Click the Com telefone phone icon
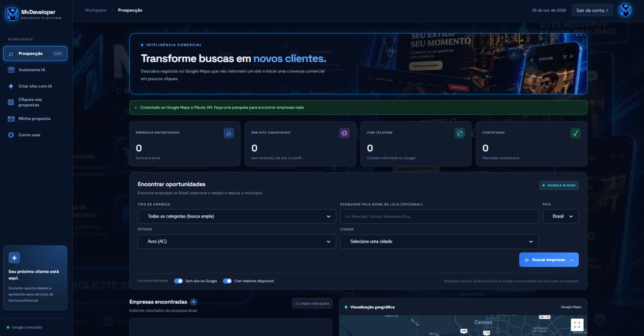The width and height of the screenshot is (644, 336). tap(460, 133)
